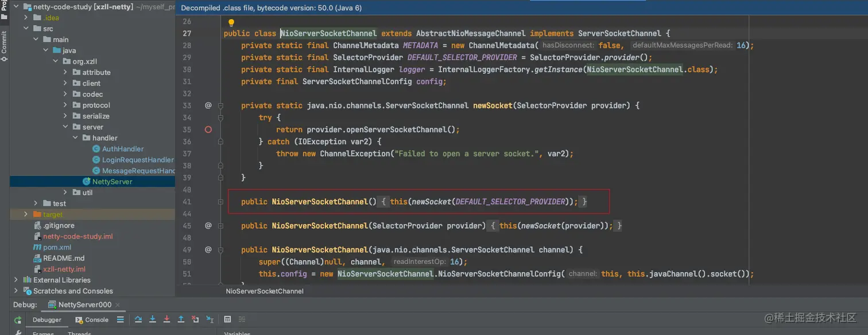Collapse the src folder
The width and height of the screenshot is (868, 335).
pyautogui.click(x=26, y=29)
